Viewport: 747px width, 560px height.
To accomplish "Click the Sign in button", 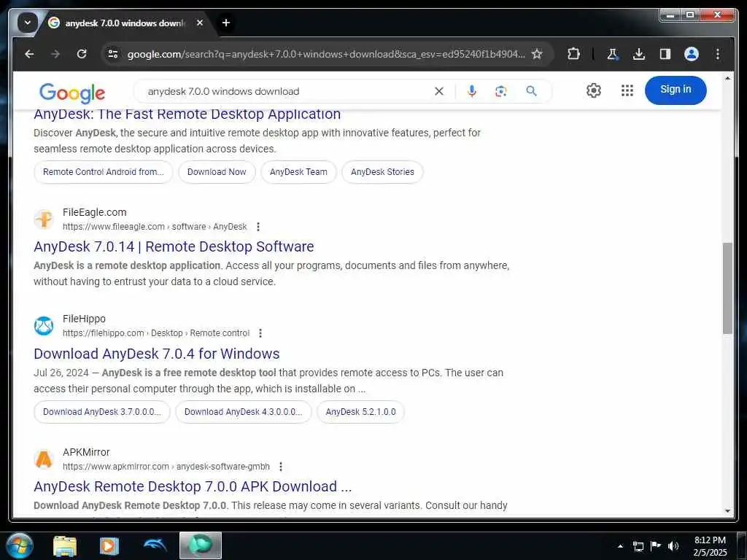I will tap(675, 90).
